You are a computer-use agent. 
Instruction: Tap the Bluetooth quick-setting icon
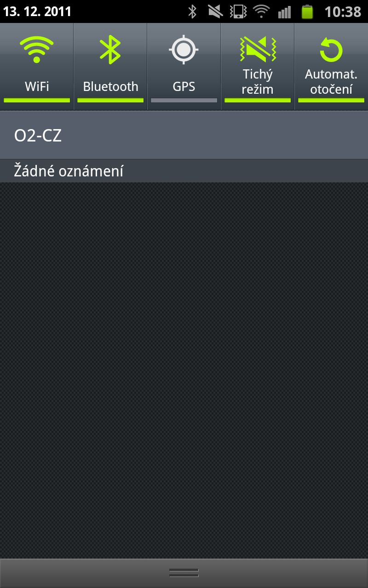pyautogui.click(x=110, y=50)
